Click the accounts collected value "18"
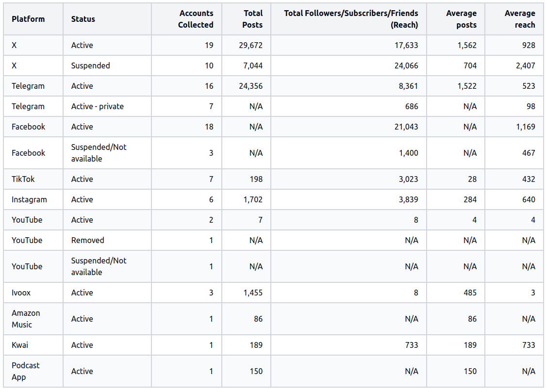The height and width of the screenshot is (392, 547). point(209,127)
